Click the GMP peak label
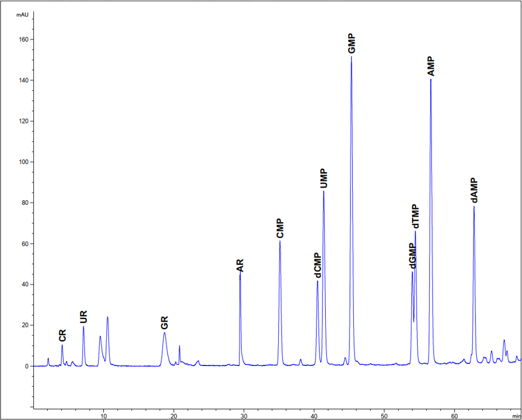Viewport: 522px width, 420px height. (352, 44)
